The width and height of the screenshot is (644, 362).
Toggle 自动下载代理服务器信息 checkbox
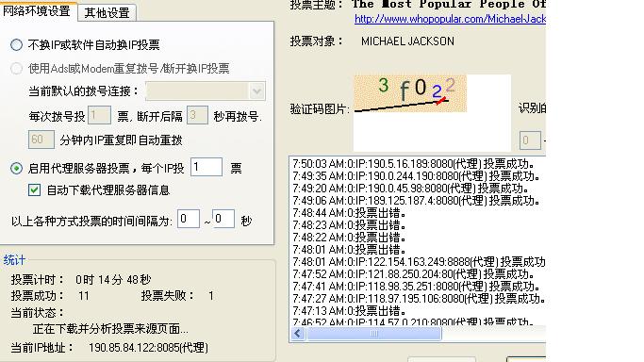35,190
